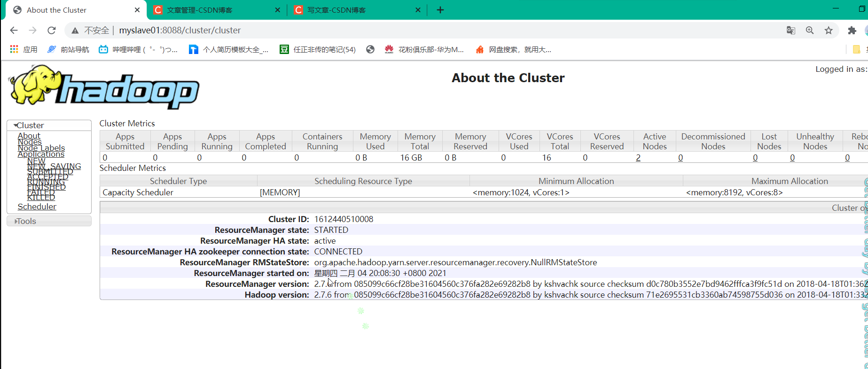This screenshot has height=369, width=868.
Task: Open the 个人简历模板大全 bookmark
Action: 228,49
